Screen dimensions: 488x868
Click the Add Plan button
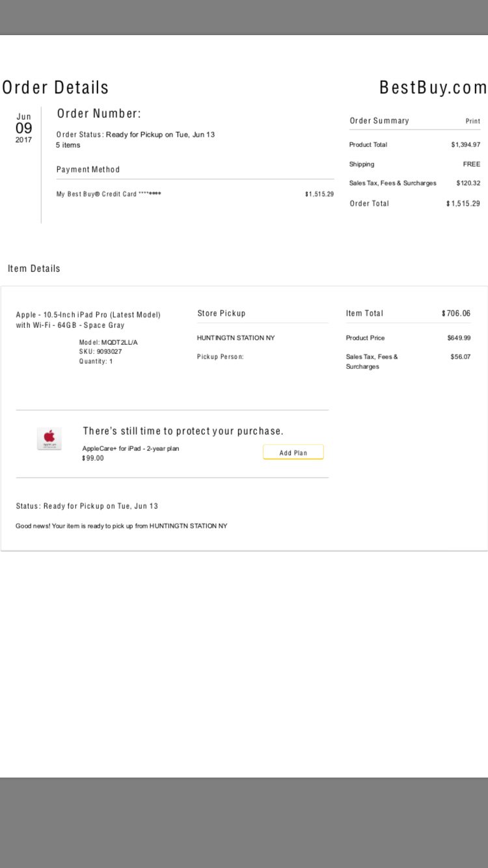coord(293,452)
